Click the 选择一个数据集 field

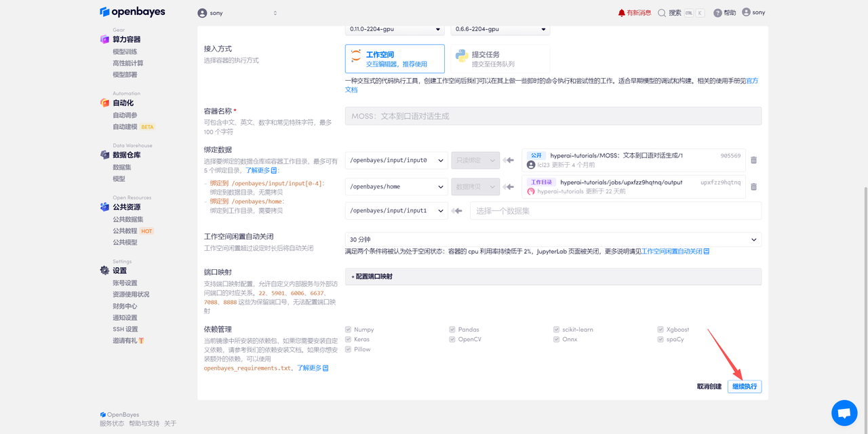click(616, 211)
